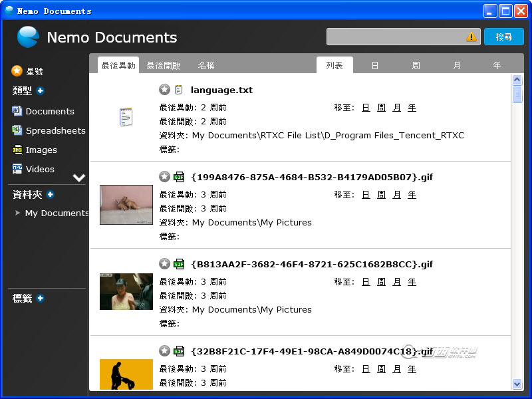Star the {199A8476-875A gif file
The height and width of the screenshot is (399, 532).
[x=164, y=177]
